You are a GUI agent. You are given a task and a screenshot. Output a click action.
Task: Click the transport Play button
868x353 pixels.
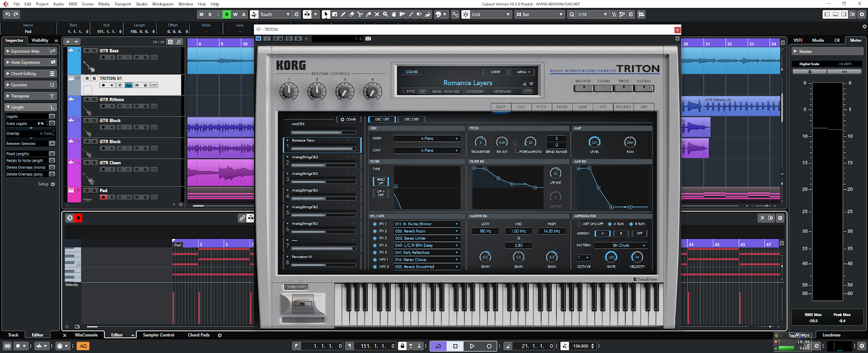pos(472,346)
